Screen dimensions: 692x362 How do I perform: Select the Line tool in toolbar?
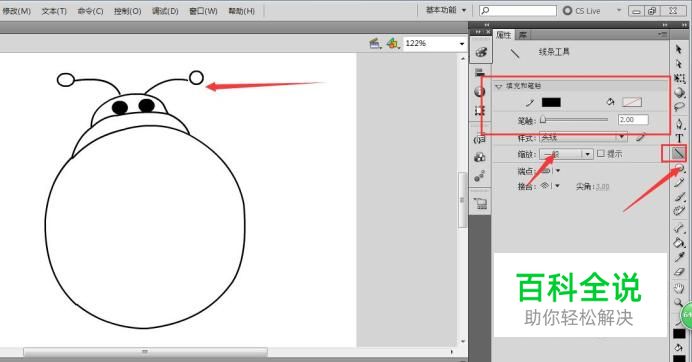tap(679, 154)
